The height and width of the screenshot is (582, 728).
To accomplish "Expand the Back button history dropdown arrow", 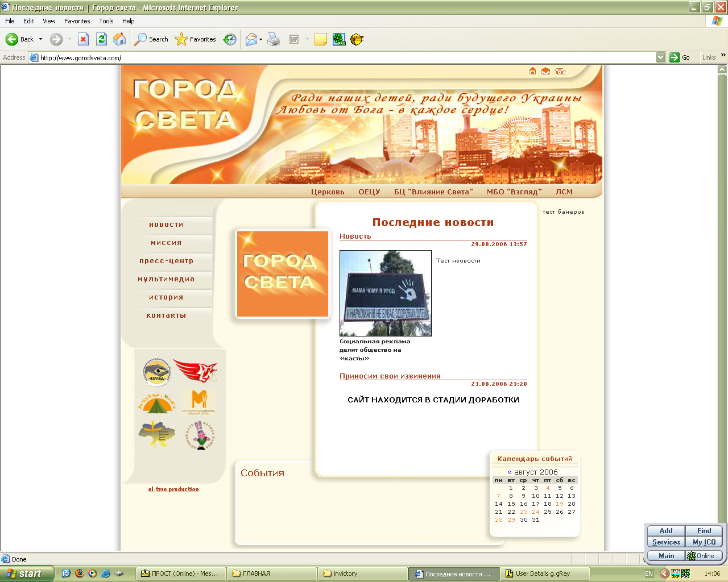I will [40, 39].
